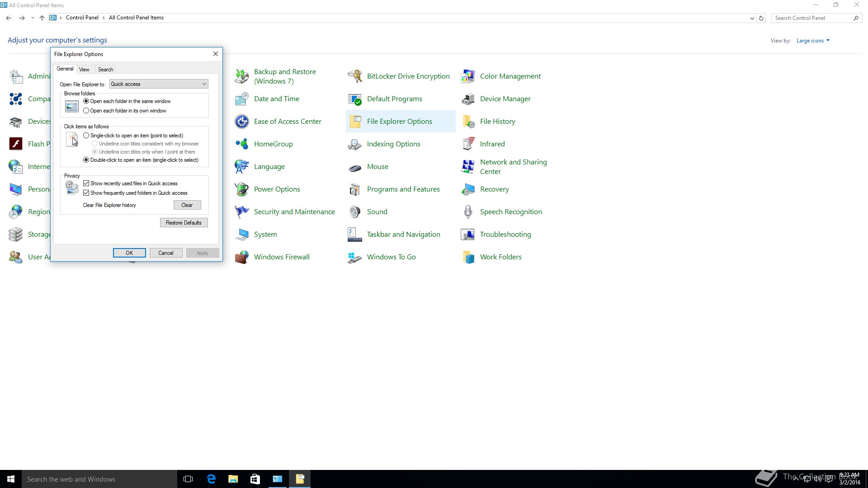Click the Search the web and Windows box
The image size is (868, 488).
click(x=99, y=479)
